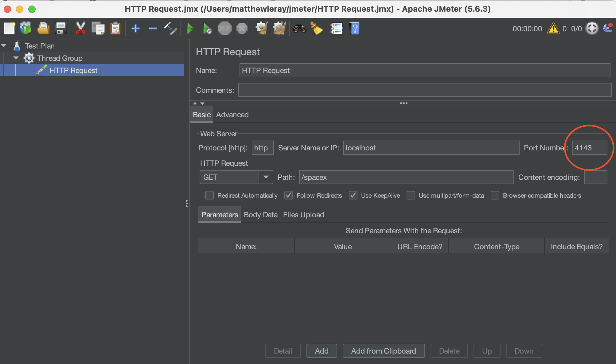Open the Templates icon in toolbar
616x364 pixels.
tap(26, 29)
